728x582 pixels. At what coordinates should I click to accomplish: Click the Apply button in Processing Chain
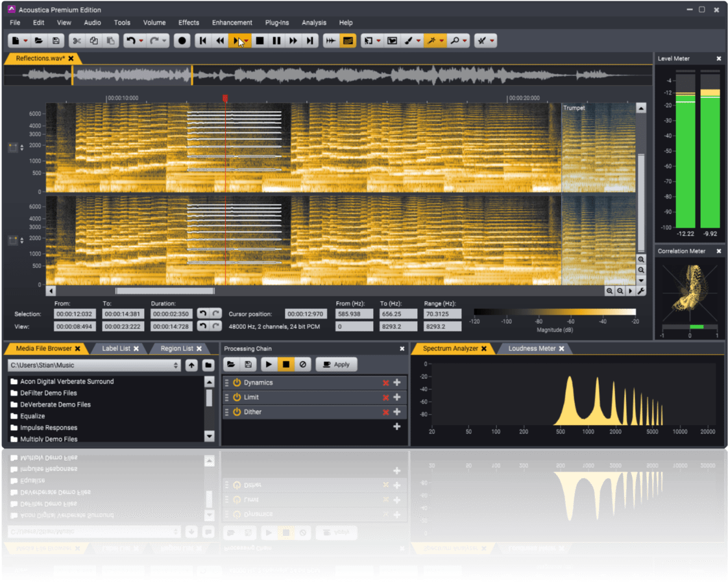click(336, 365)
